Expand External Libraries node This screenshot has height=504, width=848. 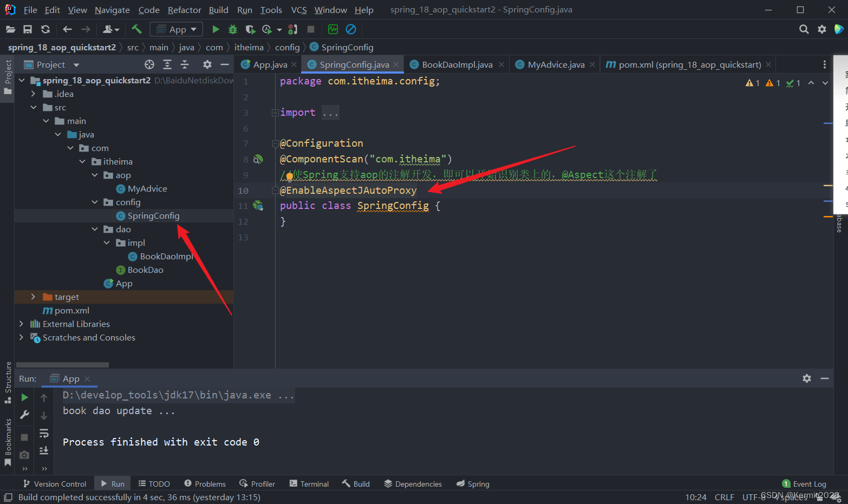(21, 324)
